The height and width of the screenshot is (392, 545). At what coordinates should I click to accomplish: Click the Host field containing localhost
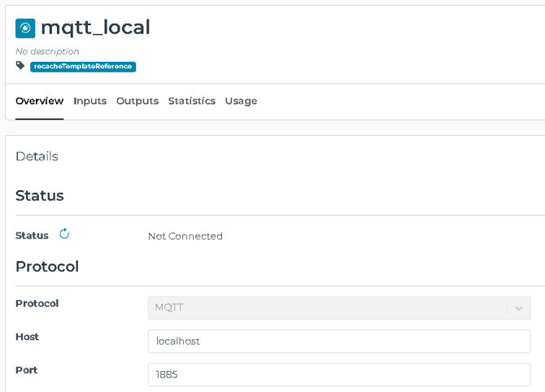[339, 342]
